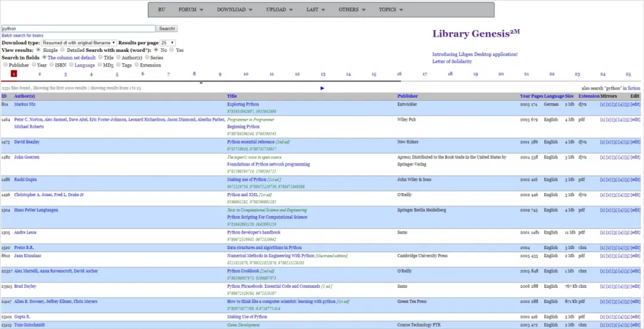Open the Download type dropdown
Screen dimensions: 644x329
pos(79,43)
